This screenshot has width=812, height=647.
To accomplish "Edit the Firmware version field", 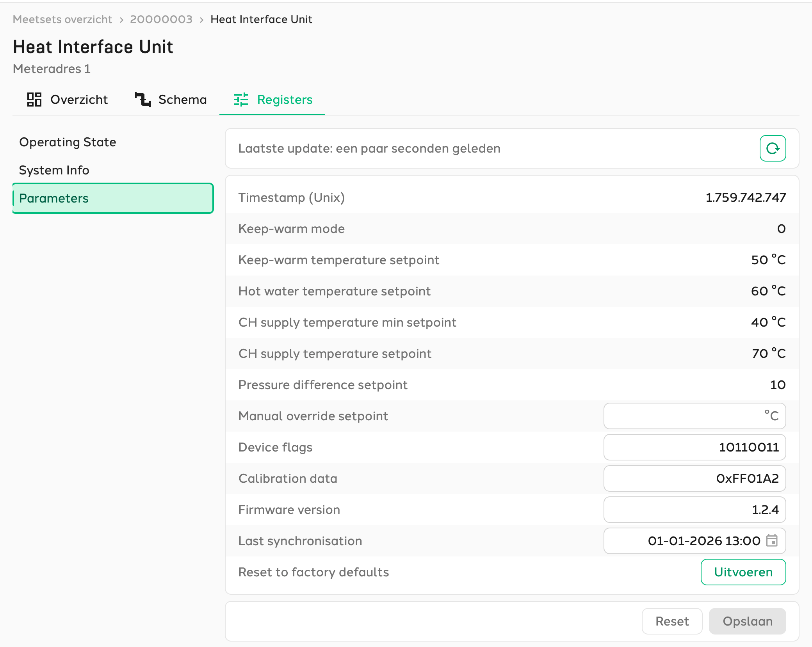I will (x=694, y=510).
